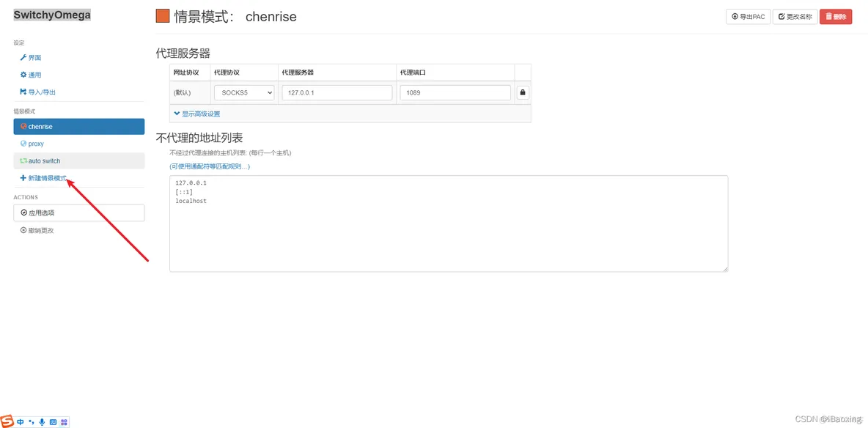Click 新建情景模式 to create new profile

(43, 178)
